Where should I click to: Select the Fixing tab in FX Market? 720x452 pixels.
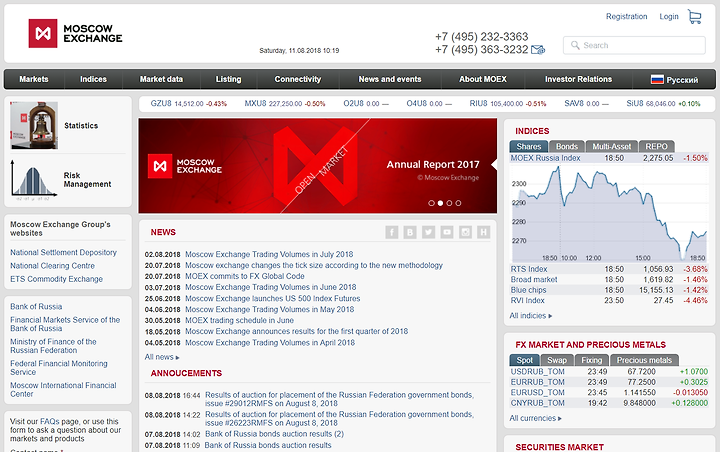pyautogui.click(x=591, y=360)
